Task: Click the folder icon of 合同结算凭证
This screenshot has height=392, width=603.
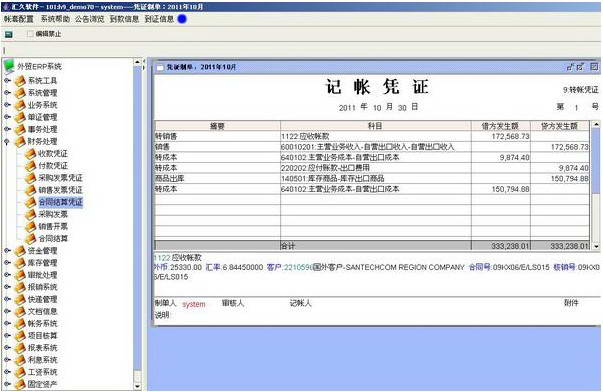Action: pos(30,202)
